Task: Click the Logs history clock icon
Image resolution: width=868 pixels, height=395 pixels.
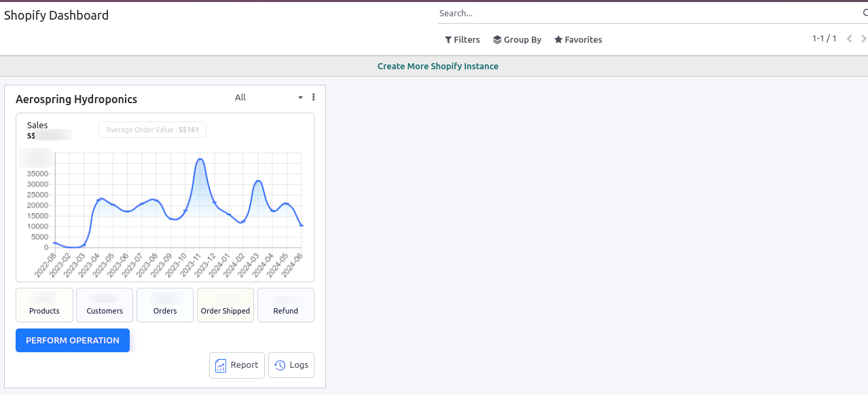Action: point(280,366)
